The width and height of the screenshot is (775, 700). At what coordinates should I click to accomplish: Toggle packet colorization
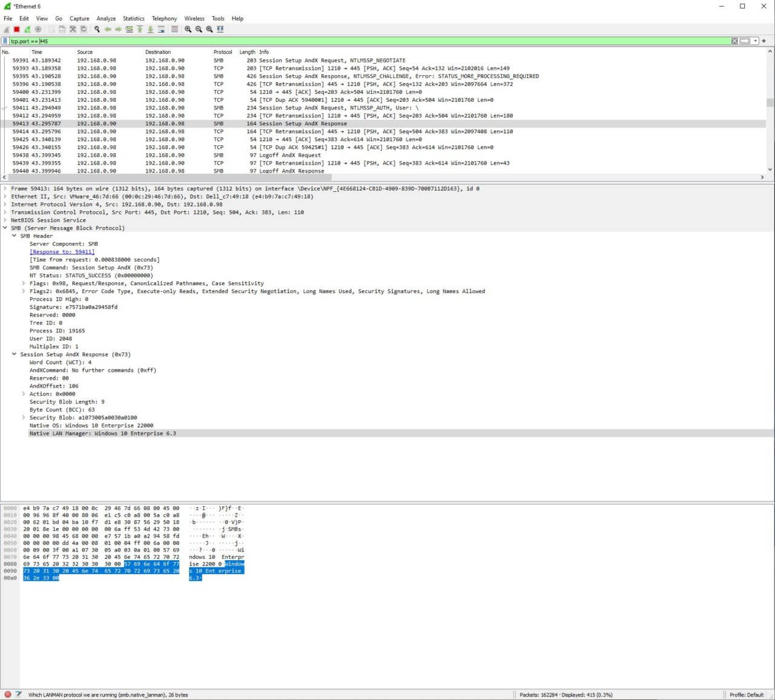pyautogui.click(x=174, y=29)
